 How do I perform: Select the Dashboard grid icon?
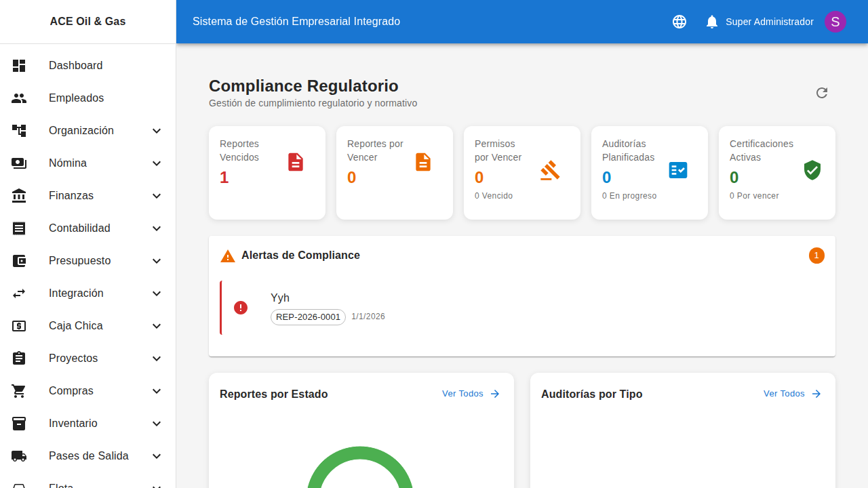click(x=19, y=65)
